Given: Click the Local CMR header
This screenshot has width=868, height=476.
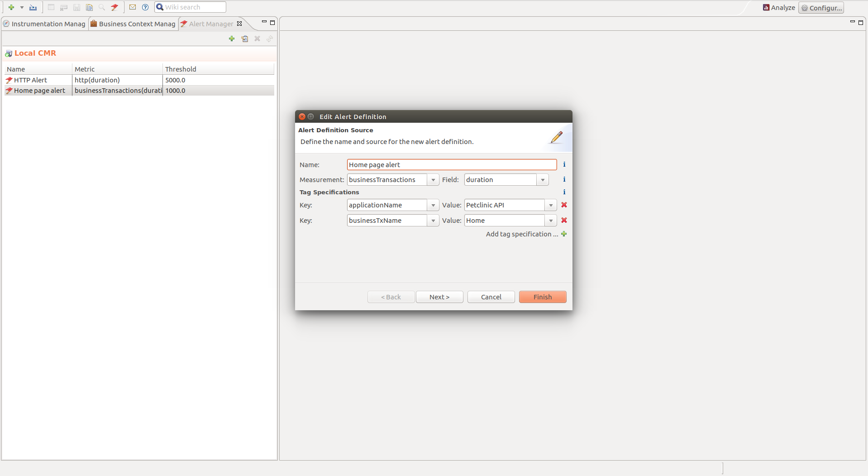Looking at the screenshot, I should (35, 53).
